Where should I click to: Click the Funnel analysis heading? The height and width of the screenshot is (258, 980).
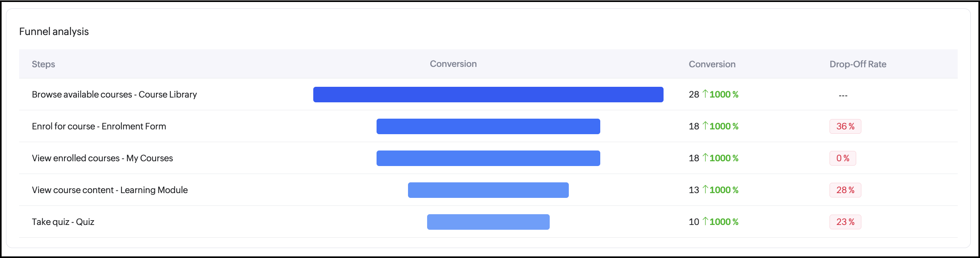[54, 32]
